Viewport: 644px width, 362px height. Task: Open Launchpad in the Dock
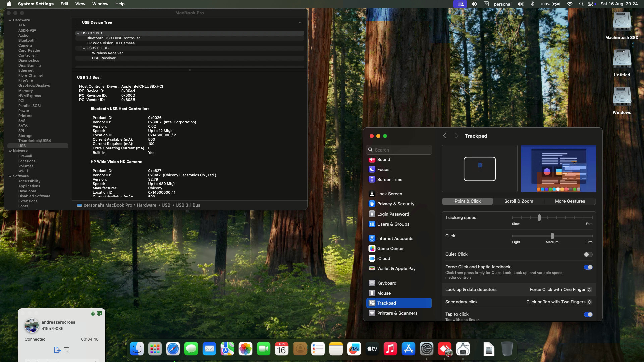[155, 349]
